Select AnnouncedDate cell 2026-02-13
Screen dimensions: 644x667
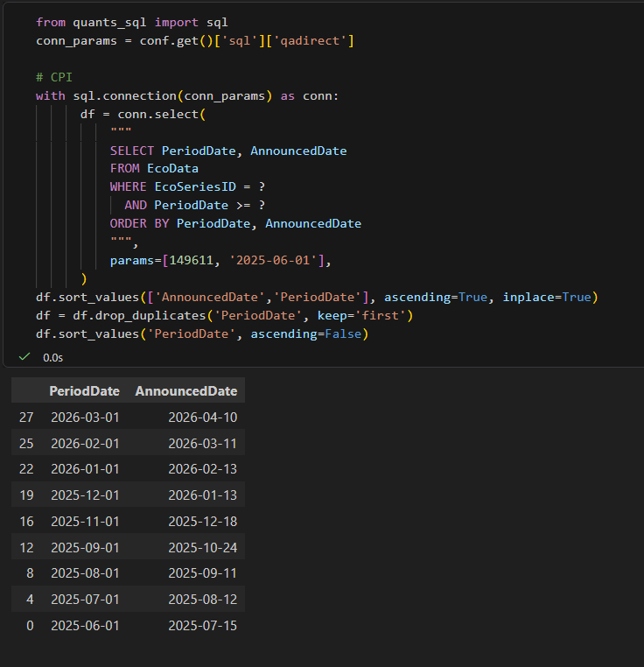202,469
